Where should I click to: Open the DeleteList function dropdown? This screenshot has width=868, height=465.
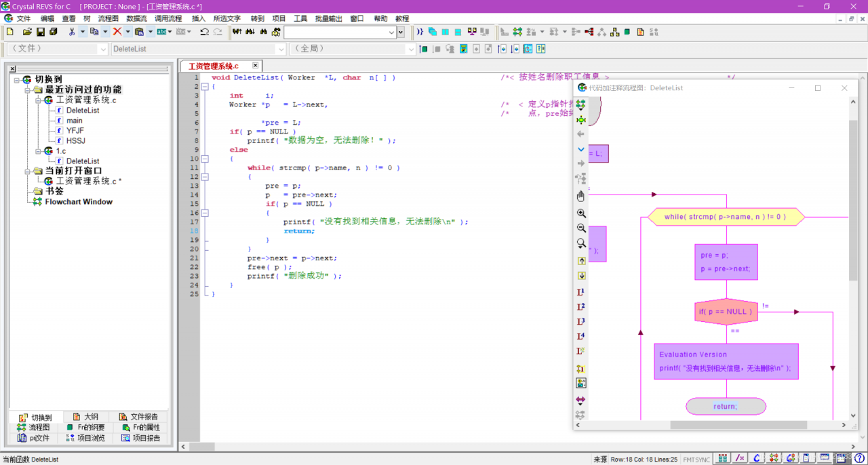281,49
